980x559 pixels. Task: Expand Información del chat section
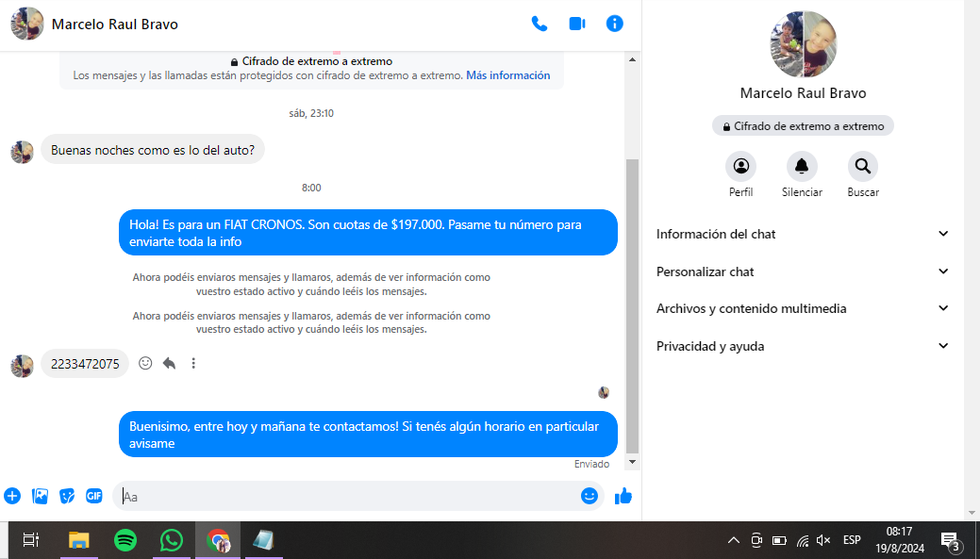pyautogui.click(x=803, y=234)
